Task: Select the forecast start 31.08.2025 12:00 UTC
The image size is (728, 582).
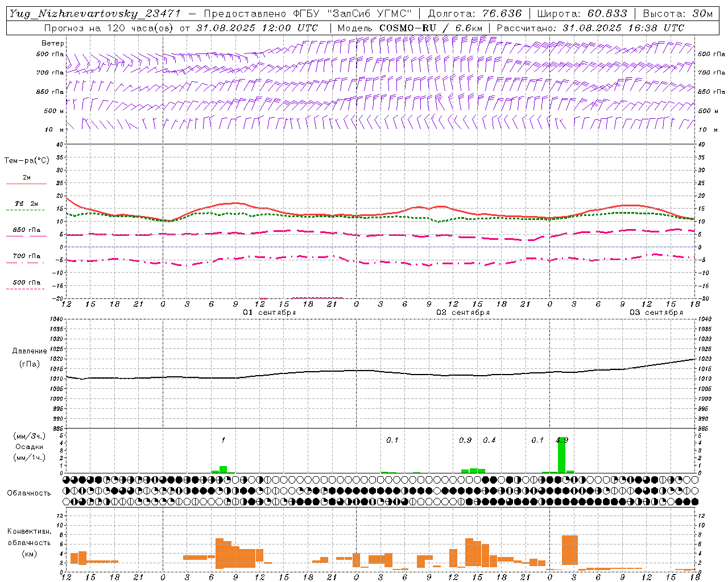Action: click(257, 28)
